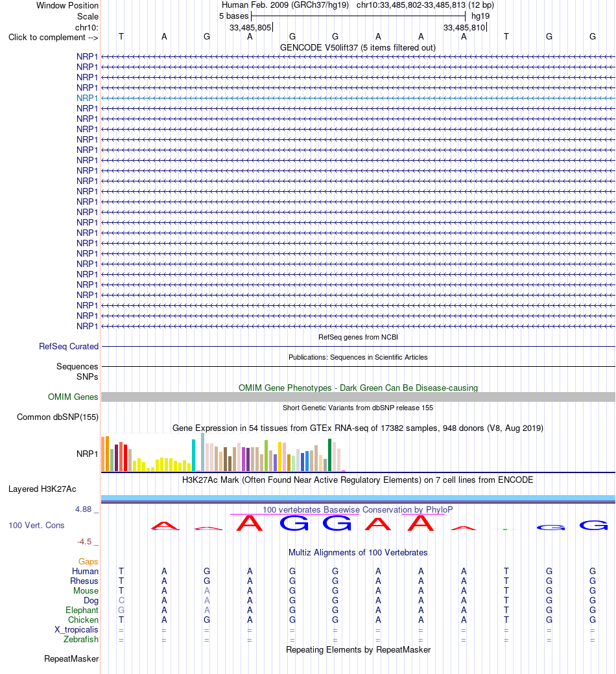Open the OMIM Gene Phenotypes track title

point(358,388)
